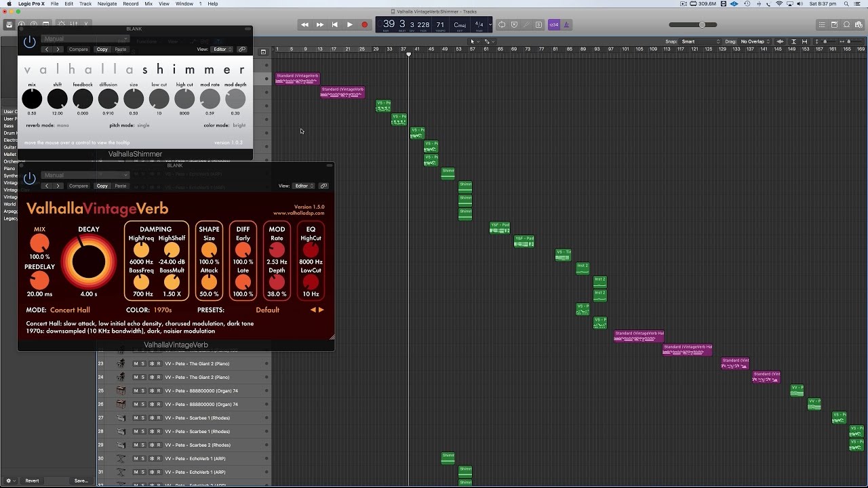
Task: Open the media Browsers icon
Action: (859, 25)
